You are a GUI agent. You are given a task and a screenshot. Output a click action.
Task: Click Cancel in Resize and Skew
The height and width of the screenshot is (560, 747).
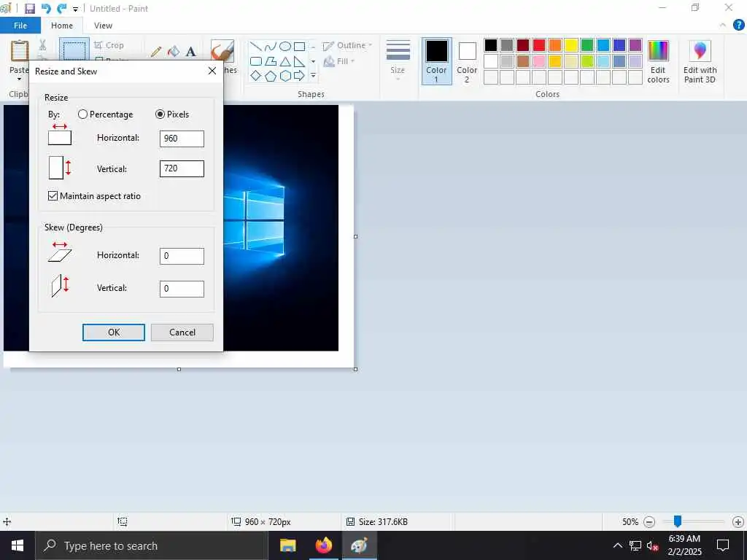[x=182, y=332]
